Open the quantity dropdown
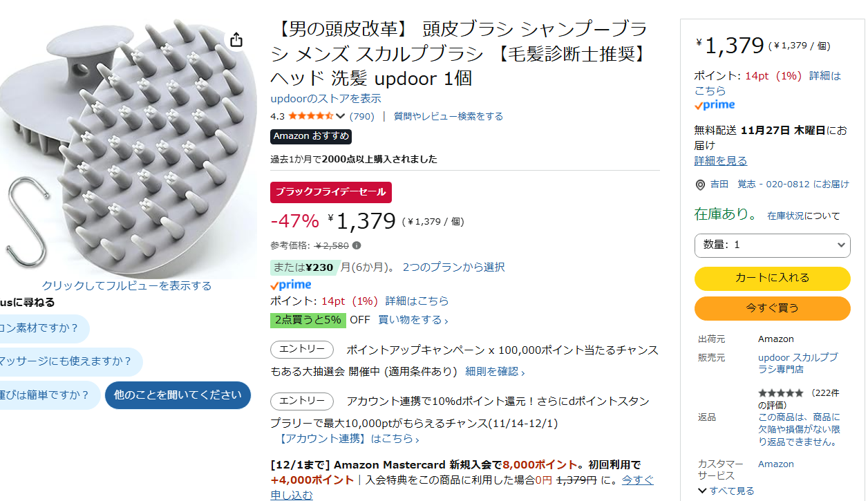868x501 pixels. [772, 245]
